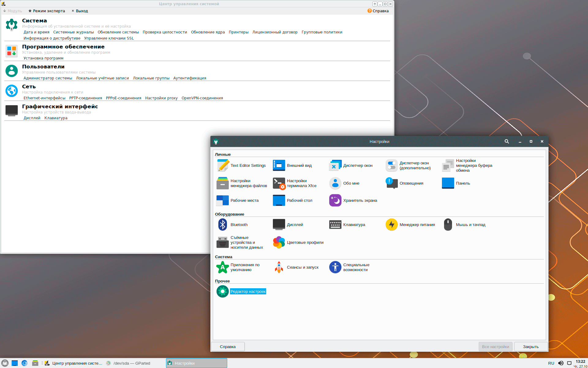The image size is (588, 368).
Task: Open Bluetooth settings icon
Action: 223,225
